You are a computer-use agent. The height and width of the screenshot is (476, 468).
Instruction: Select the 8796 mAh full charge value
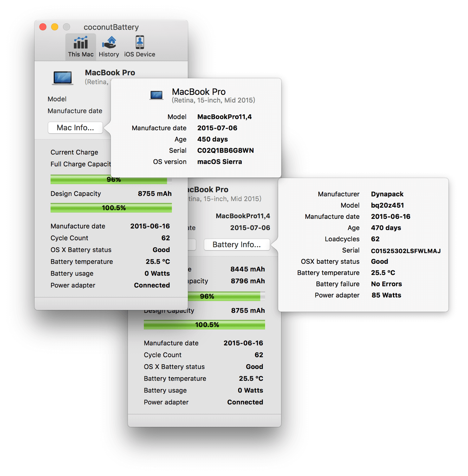[x=248, y=281]
